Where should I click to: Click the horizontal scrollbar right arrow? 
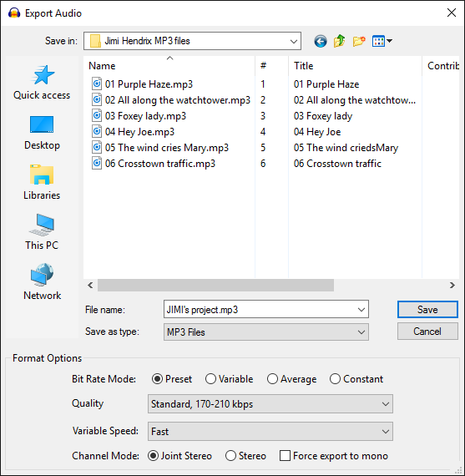tap(452, 286)
